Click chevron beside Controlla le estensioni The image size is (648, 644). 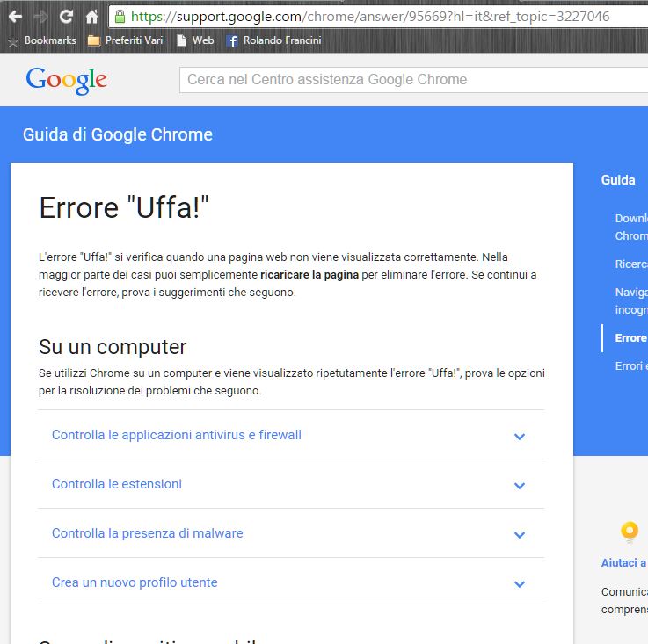(x=520, y=485)
